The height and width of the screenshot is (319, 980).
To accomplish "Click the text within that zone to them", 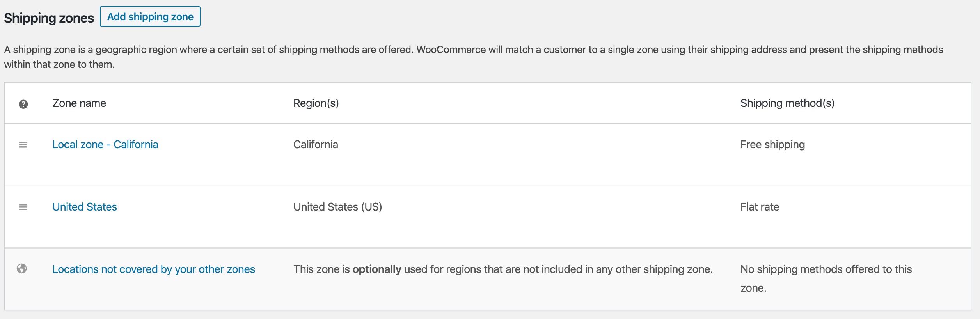I will click(59, 64).
